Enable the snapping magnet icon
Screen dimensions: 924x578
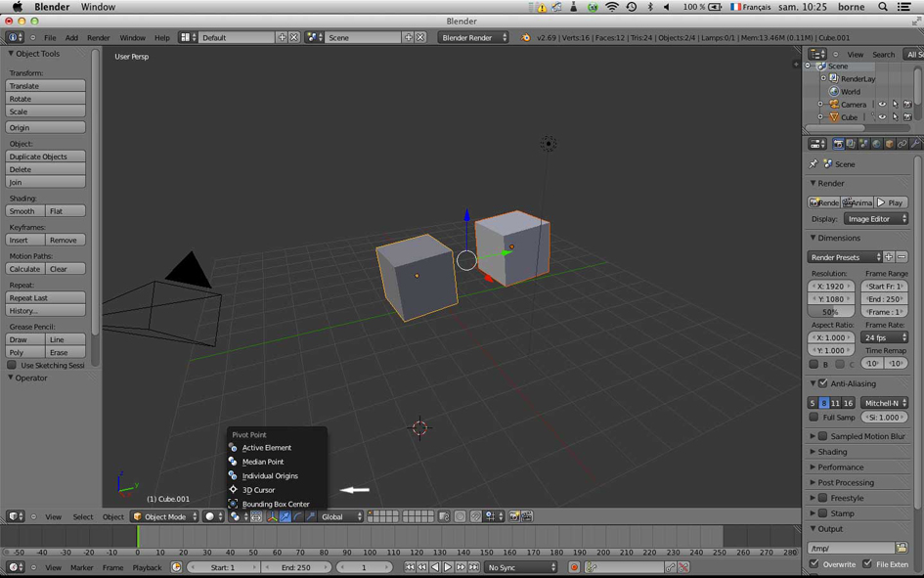pyautogui.click(x=475, y=516)
